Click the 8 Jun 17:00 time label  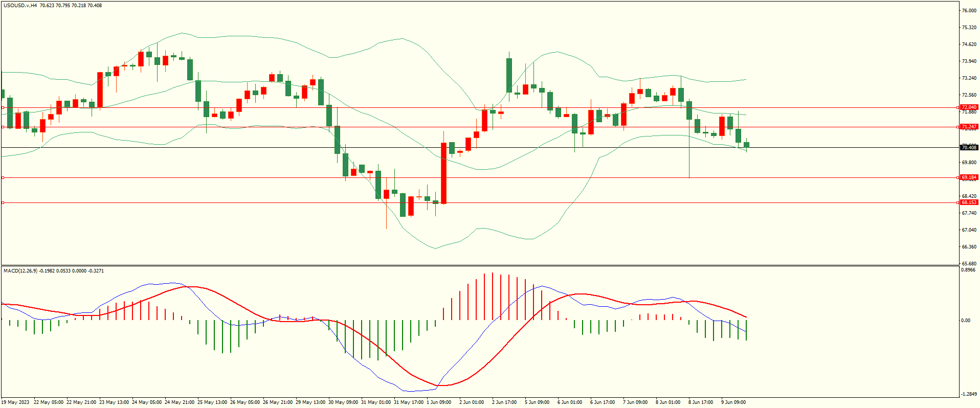pos(701,402)
